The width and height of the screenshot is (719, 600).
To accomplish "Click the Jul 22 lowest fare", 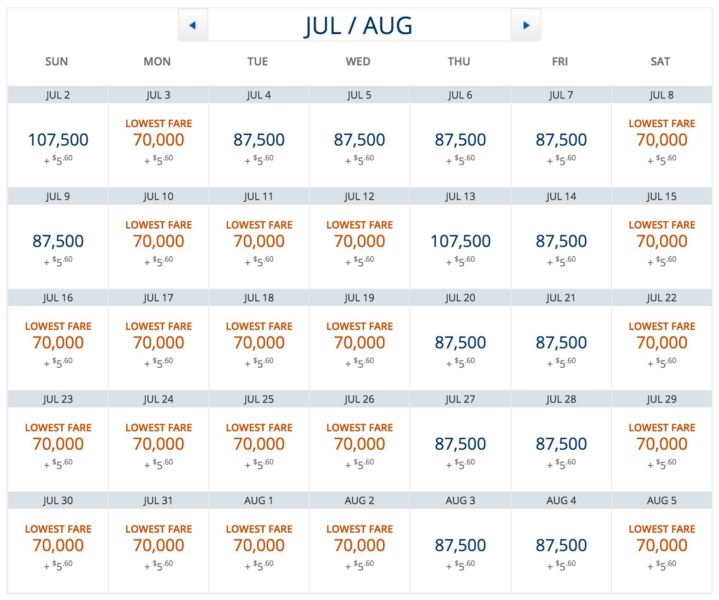I will tap(662, 343).
